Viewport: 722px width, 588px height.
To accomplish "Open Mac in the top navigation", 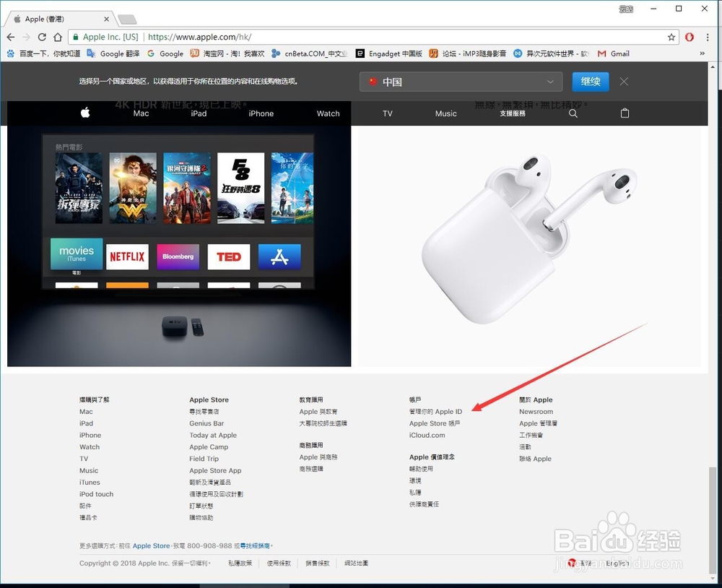I will (141, 113).
